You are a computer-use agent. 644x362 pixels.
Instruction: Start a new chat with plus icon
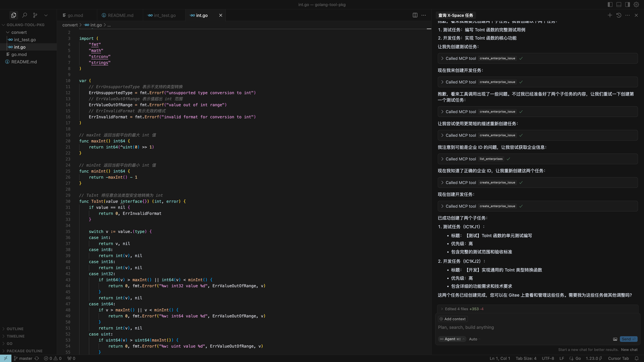click(610, 15)
